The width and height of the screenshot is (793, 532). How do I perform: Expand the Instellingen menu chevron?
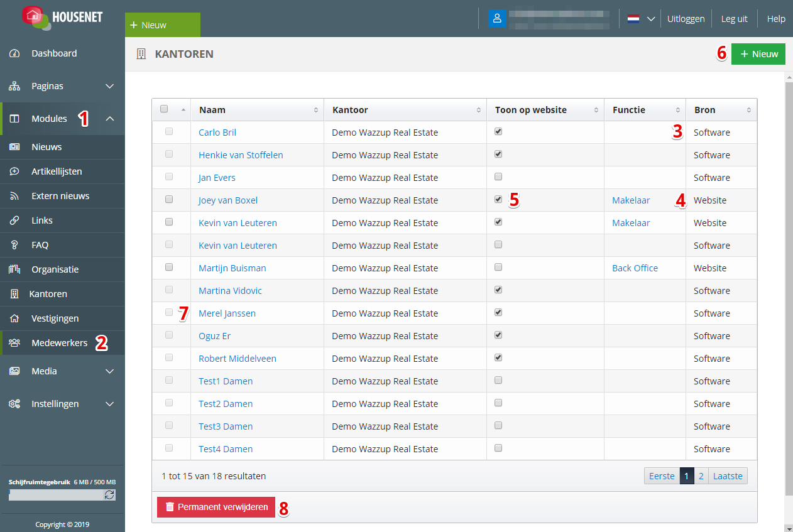(110, 404)
